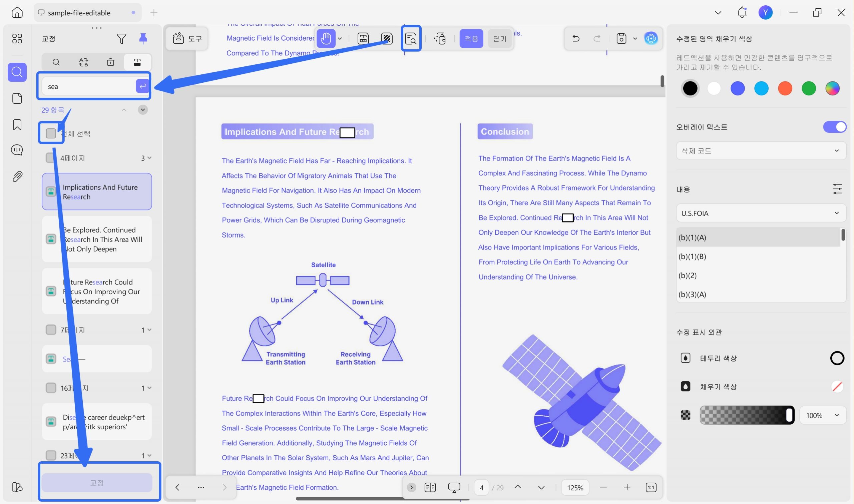Open the U.S.FOIA dropdown

coord(761,213)
